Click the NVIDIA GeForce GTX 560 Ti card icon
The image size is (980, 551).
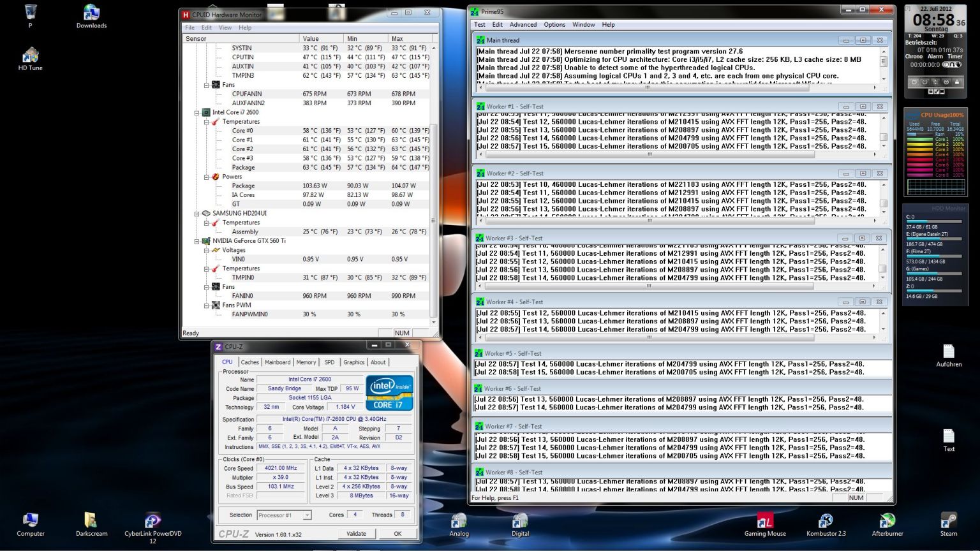click(206, 241)
